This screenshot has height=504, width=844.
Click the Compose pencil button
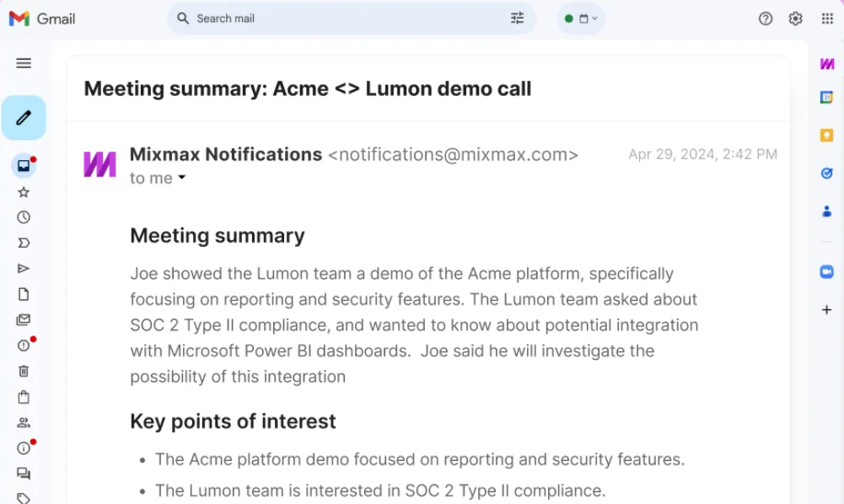(24, 118)
